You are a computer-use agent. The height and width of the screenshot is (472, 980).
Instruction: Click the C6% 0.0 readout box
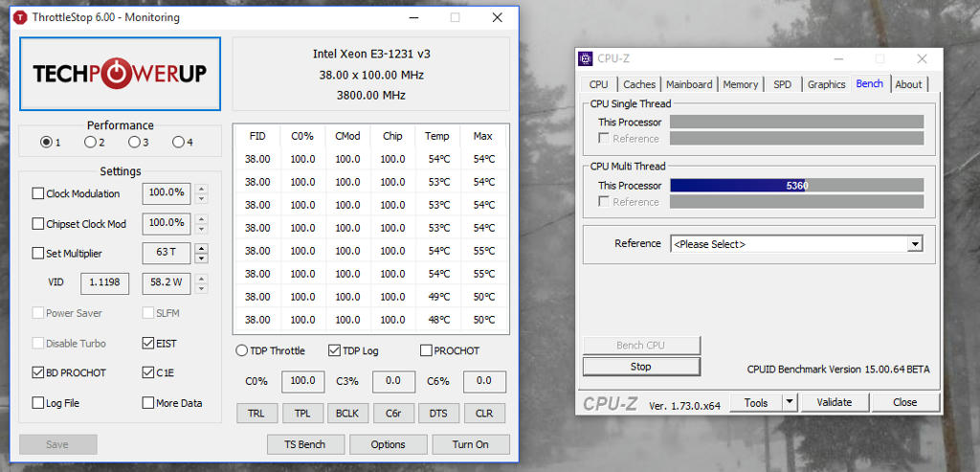pyautogui.click(x=484, y=381)
